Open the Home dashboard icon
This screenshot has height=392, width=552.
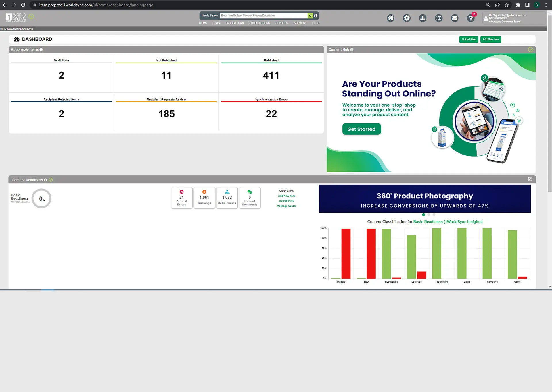tap(390, 18)
